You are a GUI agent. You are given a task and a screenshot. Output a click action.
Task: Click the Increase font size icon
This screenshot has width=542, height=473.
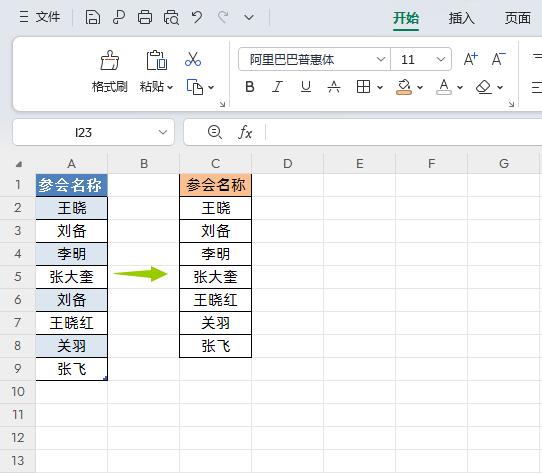(x=471, y=59)
